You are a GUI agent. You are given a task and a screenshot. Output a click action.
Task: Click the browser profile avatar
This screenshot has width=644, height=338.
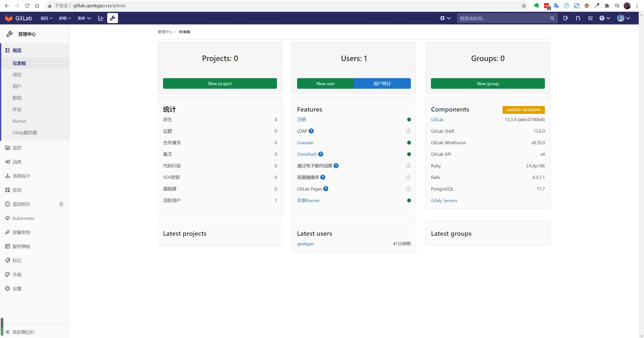(627, 6)
